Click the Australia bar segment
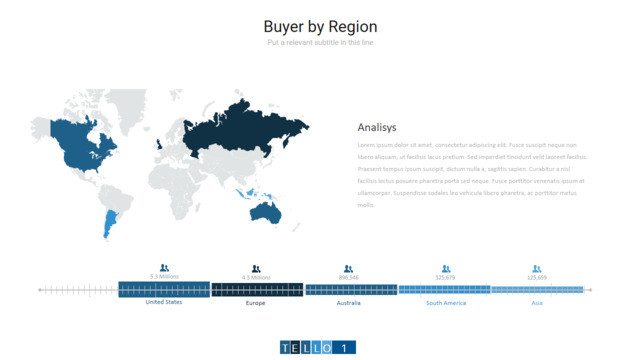This screenshot has height=360, width=640. pos(351,289)
